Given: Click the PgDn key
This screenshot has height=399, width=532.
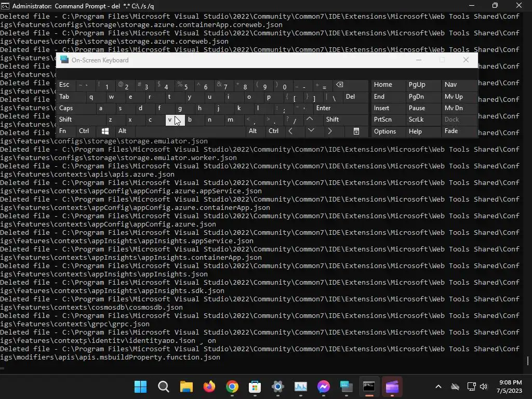Looking at the screenshot, I should 423,97.
